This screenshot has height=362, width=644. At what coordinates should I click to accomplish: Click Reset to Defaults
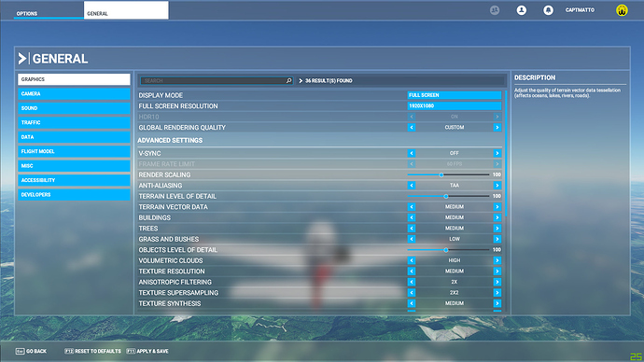click(x=92, y=352)
